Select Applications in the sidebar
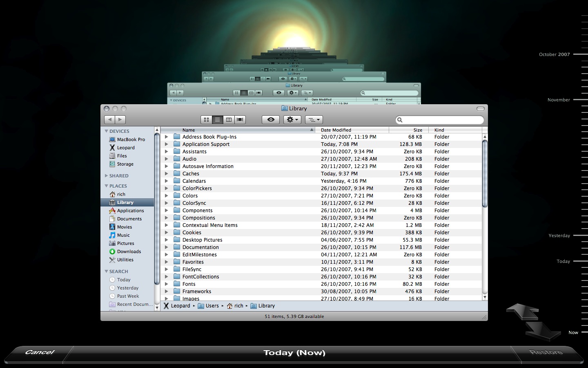This screenshot has height=368, width=588. (x=130, y=211)
